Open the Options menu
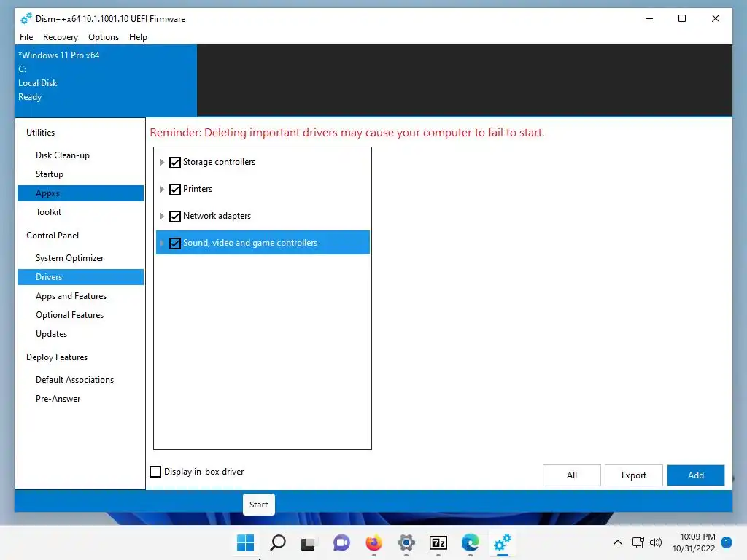This screenshot has height=560, width=747. tap(104, 37)
